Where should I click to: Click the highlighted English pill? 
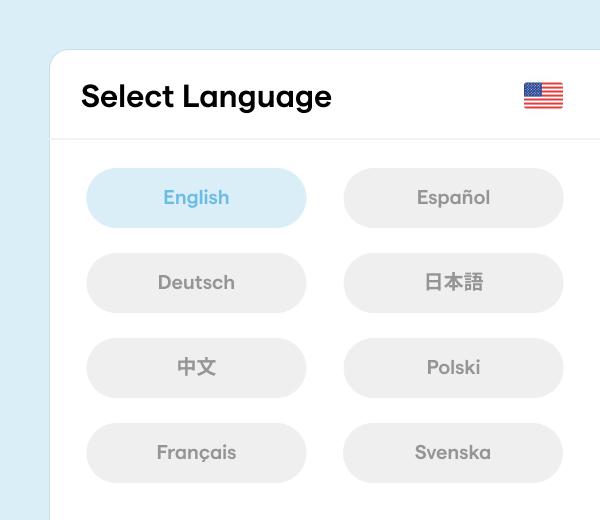coord(196,198)
